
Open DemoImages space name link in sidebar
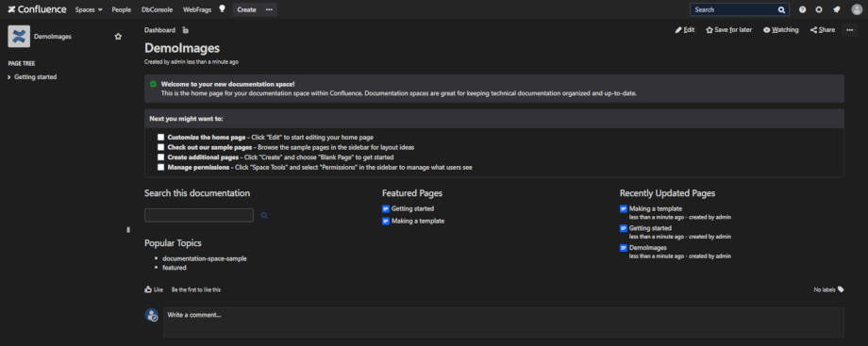click(53, 37)
